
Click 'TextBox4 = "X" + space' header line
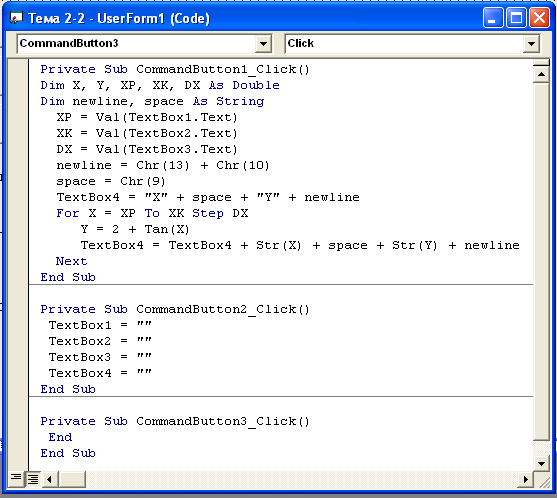point(208,197)
